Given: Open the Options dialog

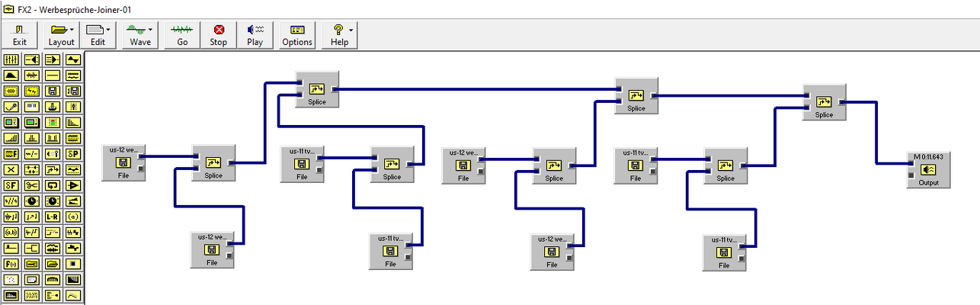Looking at the screenshot, I should coord(297,35).
